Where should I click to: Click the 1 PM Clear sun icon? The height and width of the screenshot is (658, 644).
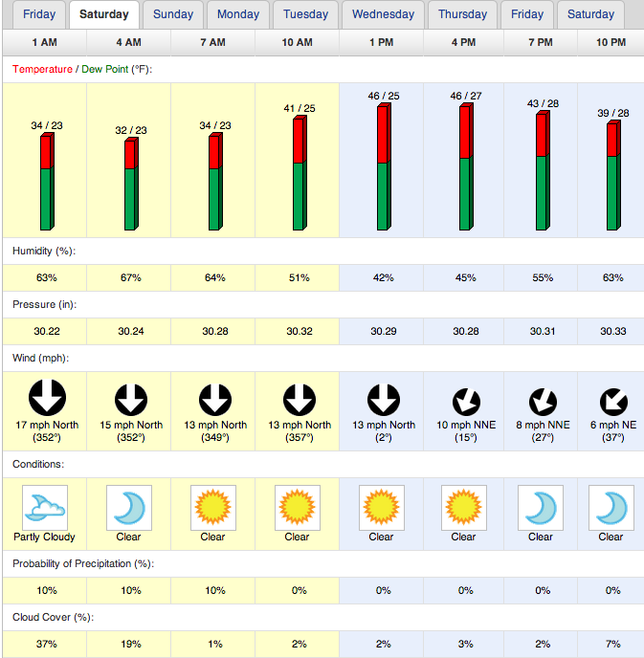(x=382, y=508)
